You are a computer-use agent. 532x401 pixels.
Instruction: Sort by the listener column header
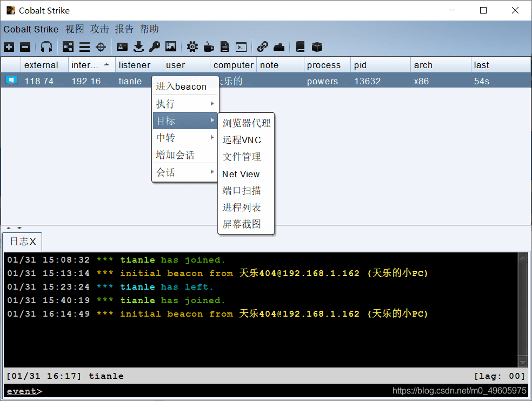(139, 65)
